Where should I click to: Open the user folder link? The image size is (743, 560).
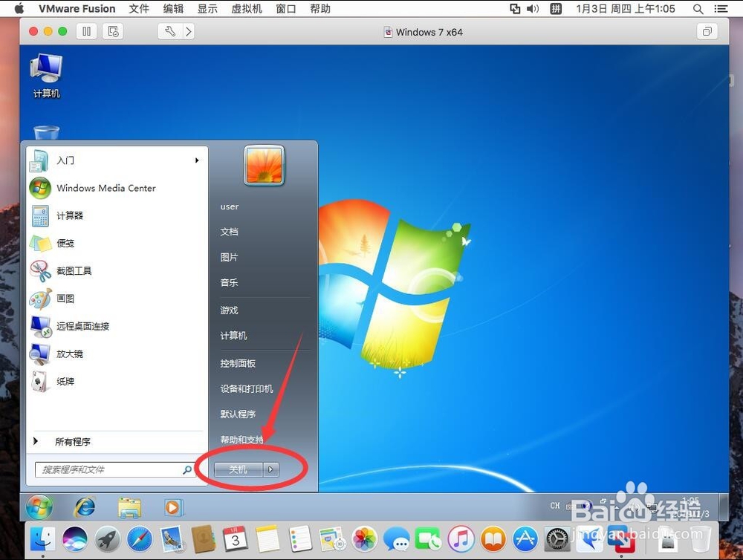coord(230,206)
